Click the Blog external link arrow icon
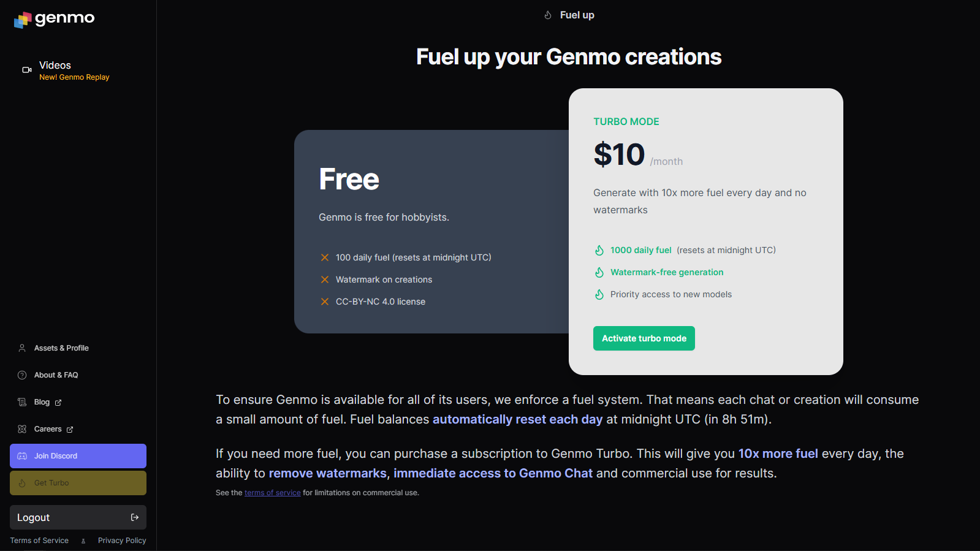980x551 pixels. 58,403
